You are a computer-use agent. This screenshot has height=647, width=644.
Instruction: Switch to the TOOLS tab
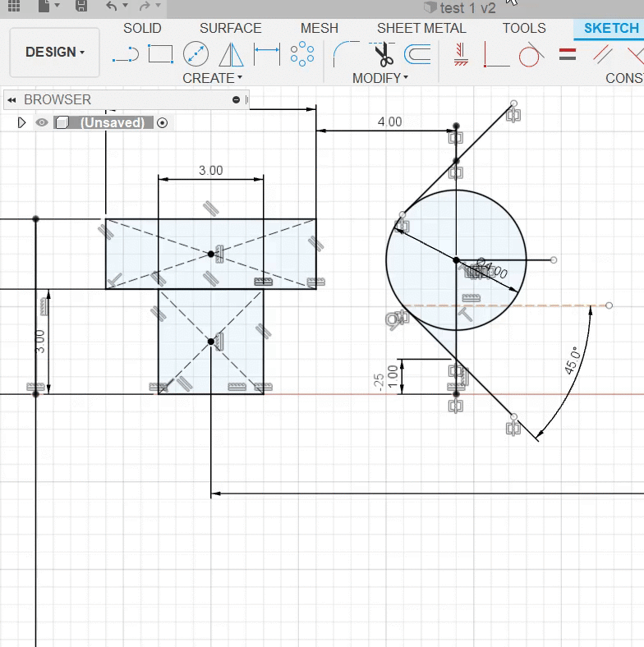tap(524, 28)
